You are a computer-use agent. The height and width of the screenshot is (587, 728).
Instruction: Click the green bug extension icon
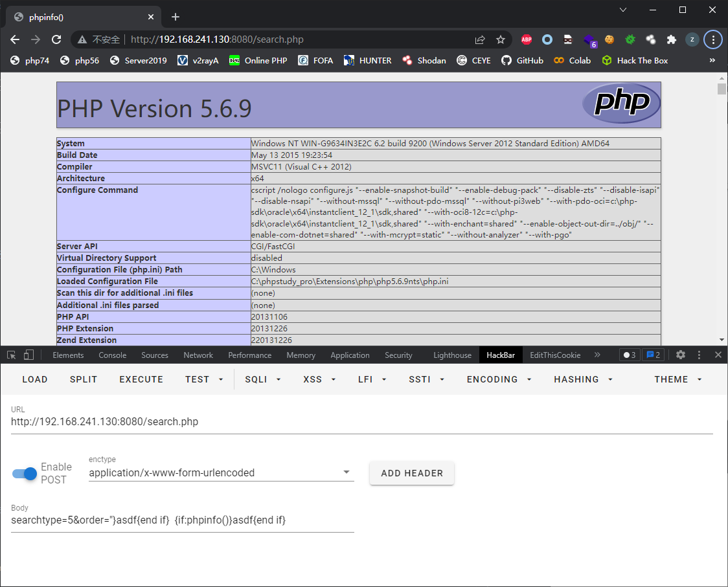click(x=630, y=39)
